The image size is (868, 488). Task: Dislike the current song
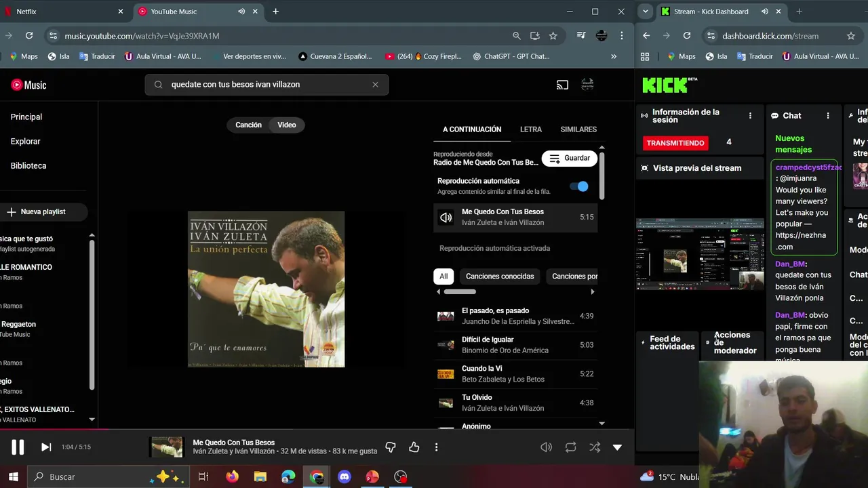pos(391,447)
